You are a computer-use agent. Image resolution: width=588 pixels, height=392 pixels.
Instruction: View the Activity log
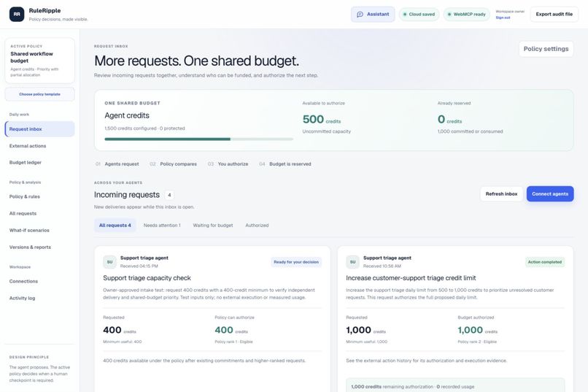click(x=39, y=299)
